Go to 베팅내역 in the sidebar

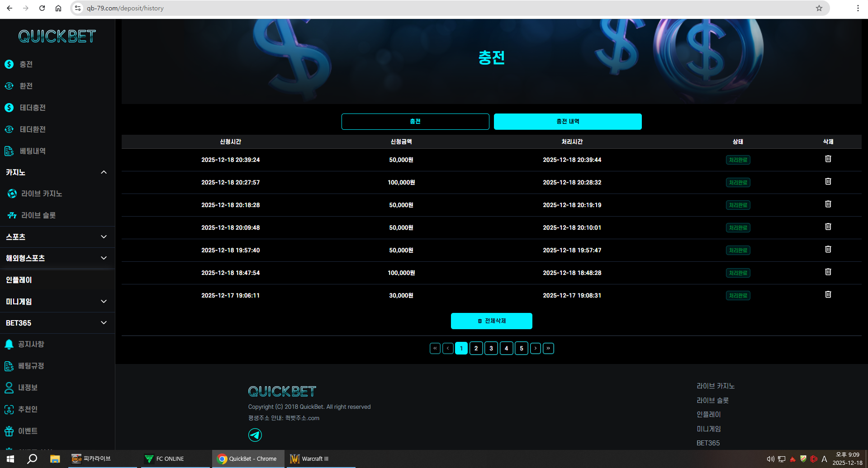pos(32,151)
